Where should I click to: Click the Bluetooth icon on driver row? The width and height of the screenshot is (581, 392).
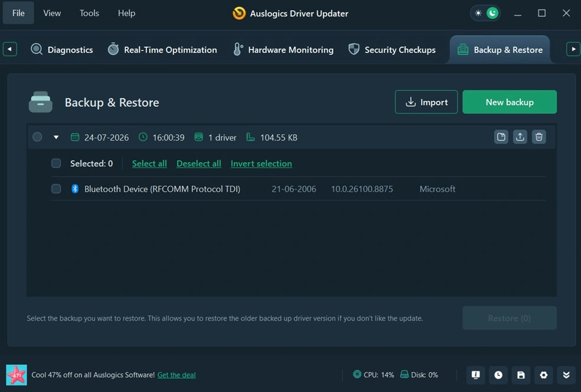click(x=75, y=188)
